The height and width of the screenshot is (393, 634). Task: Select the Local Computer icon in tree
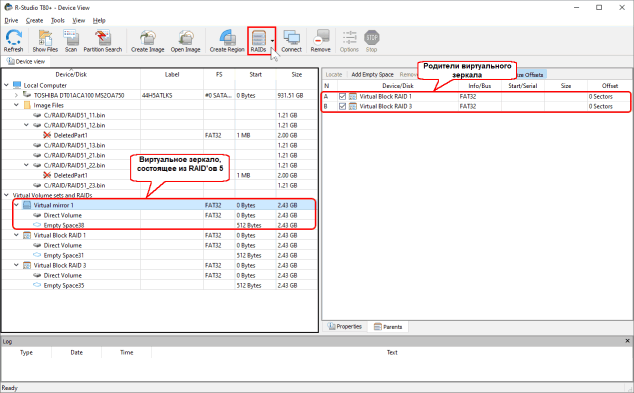(x=17, y=85)
